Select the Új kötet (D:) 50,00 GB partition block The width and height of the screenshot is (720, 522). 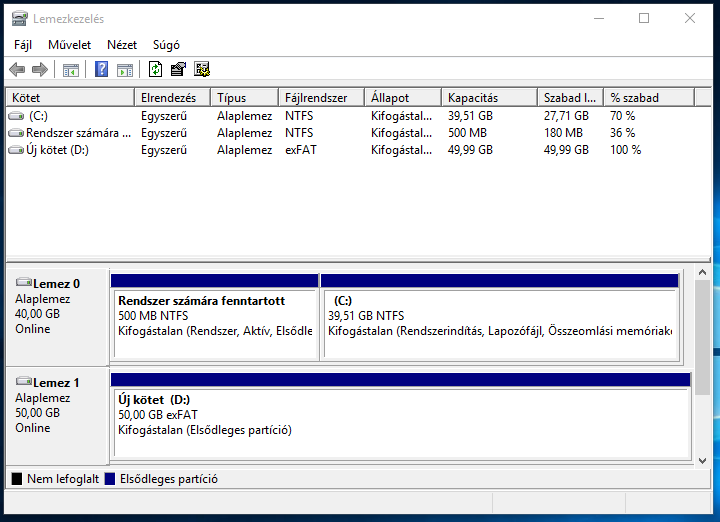pyautogui.click(x=401, y=416)
